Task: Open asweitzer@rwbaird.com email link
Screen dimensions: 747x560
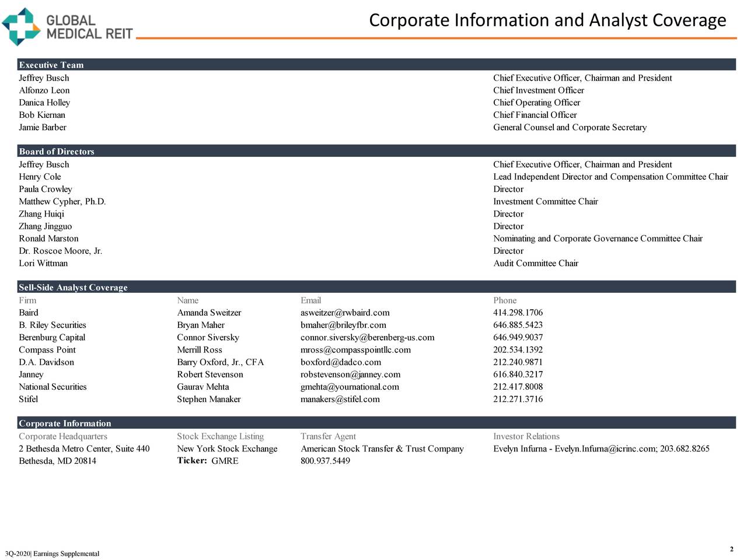Action: tap(344, 313)
